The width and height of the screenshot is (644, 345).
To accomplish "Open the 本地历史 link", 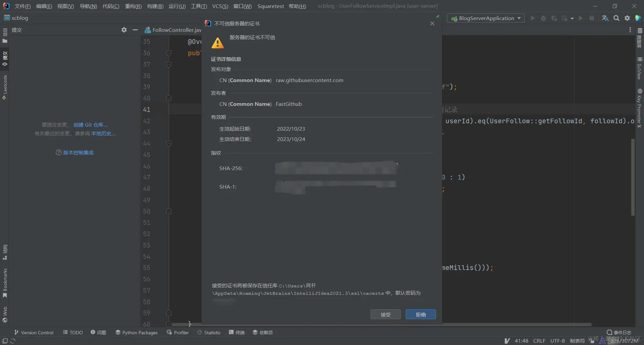I will coord(103,133).
